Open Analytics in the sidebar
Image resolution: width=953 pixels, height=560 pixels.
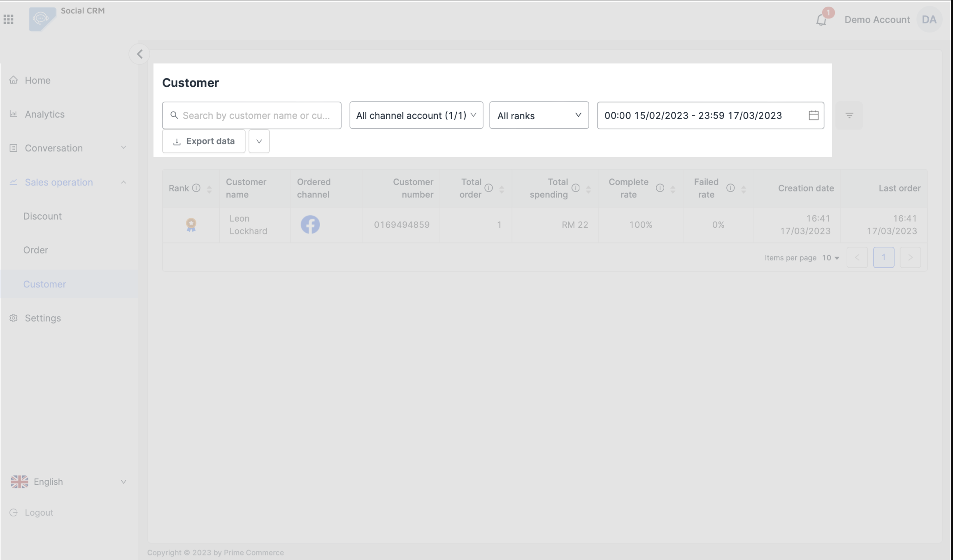(x=44, y=114)
